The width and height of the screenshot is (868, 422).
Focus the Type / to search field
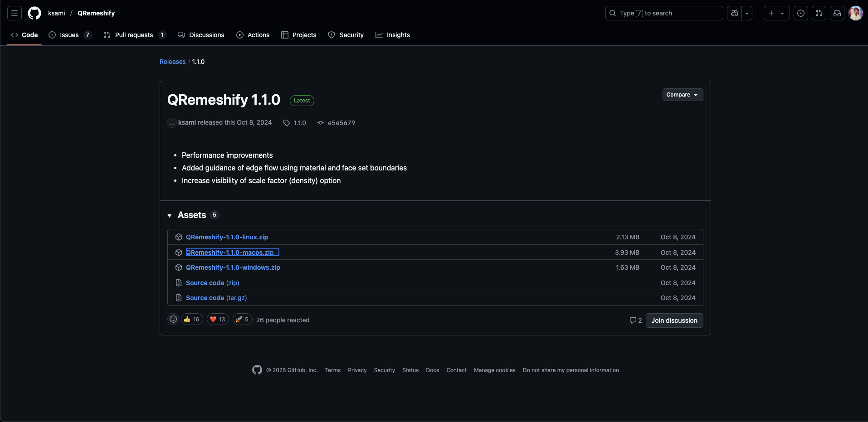[x=664, y=13]
